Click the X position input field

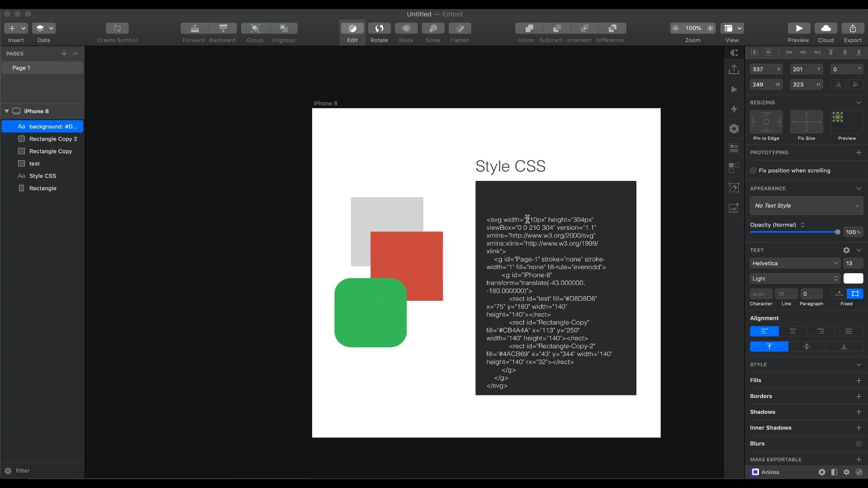(x=766, y=69)
